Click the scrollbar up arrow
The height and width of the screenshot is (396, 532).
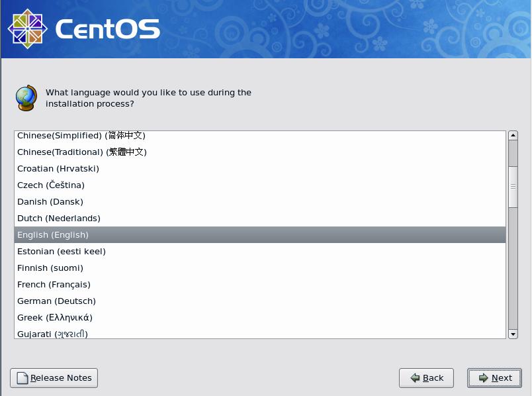[x=513, y=134]
